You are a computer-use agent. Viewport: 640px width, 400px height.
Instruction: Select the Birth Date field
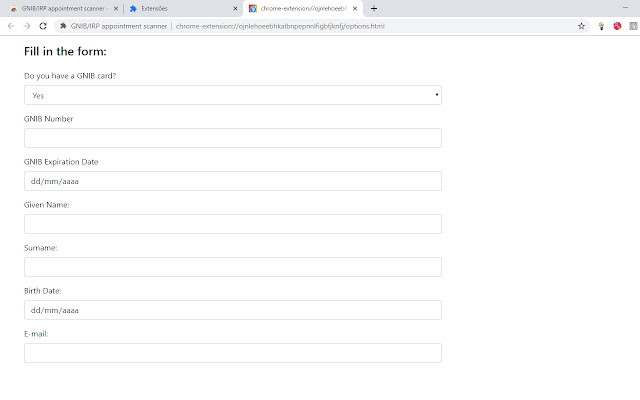click(233, 310)
